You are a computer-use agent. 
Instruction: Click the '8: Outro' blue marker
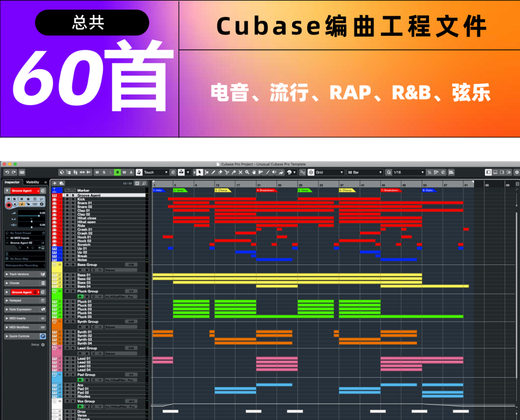click(429, 190)
